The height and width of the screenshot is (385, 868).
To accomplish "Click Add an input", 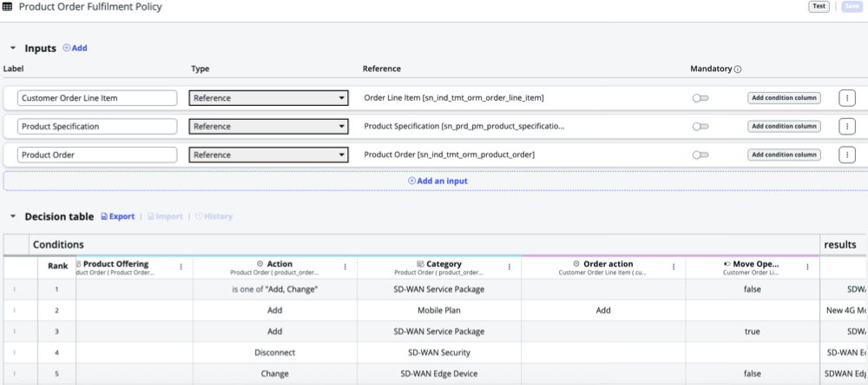I will click(437, 181).
